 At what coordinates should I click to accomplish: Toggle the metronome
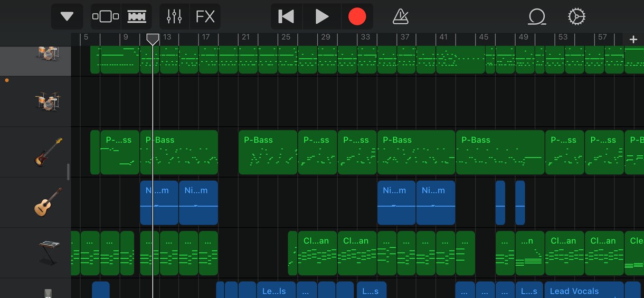pos(401,16)
